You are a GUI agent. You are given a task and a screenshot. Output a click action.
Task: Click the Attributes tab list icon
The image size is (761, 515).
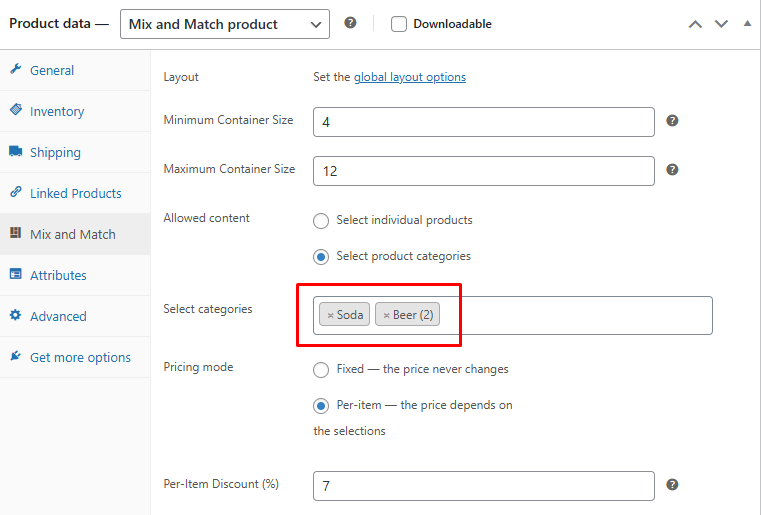(x=16, y=274)
